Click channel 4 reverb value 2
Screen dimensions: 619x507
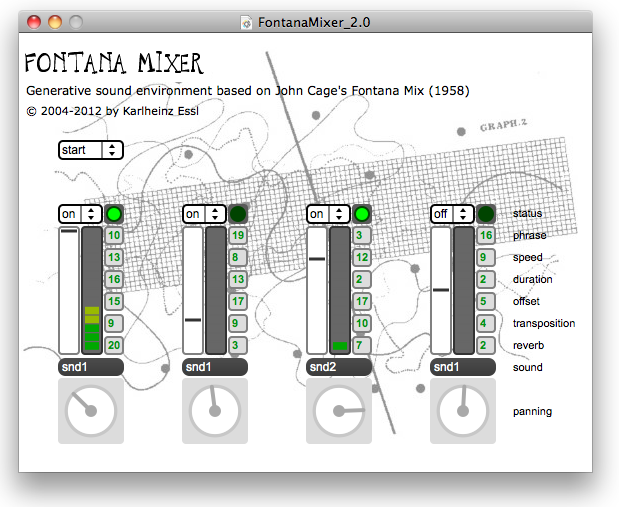coord(486,346)
